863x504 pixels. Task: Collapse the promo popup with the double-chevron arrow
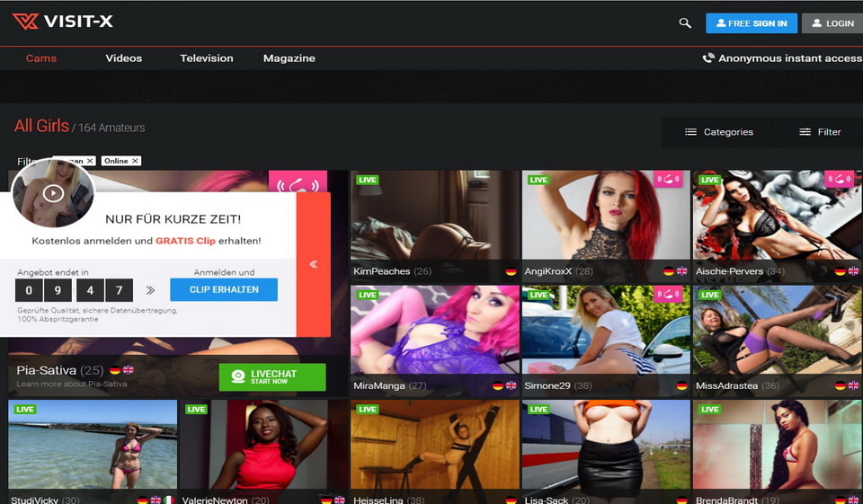313,264
